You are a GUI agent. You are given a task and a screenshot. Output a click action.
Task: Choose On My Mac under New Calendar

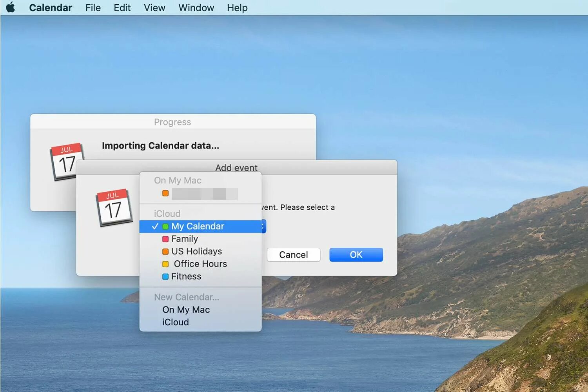[186, 310]
